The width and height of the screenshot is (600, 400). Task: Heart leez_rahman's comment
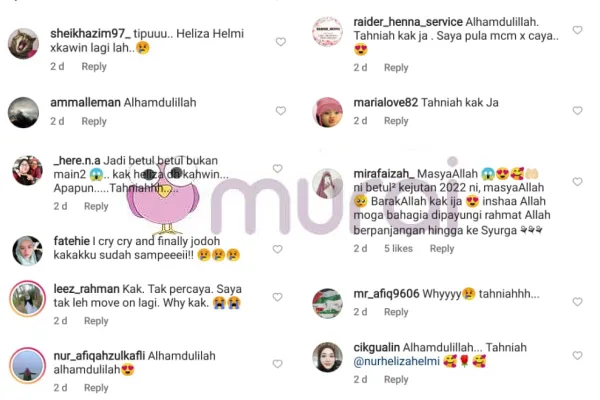point(277,297)
